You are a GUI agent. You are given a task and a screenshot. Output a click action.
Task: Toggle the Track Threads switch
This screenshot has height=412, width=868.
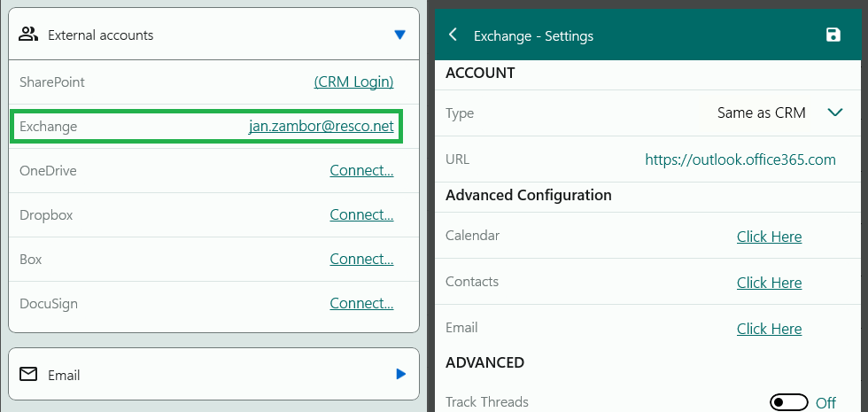pyautogui.click(x=788, y=403)
